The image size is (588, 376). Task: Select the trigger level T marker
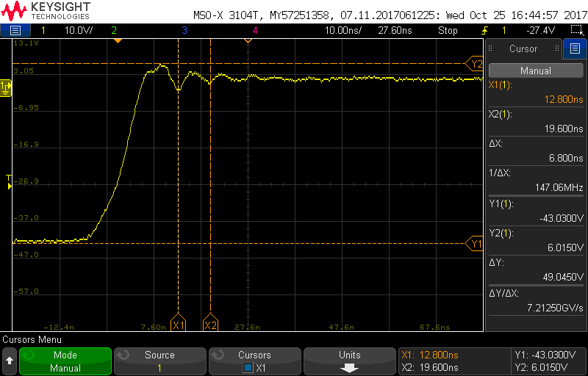[x=10, y=182]
